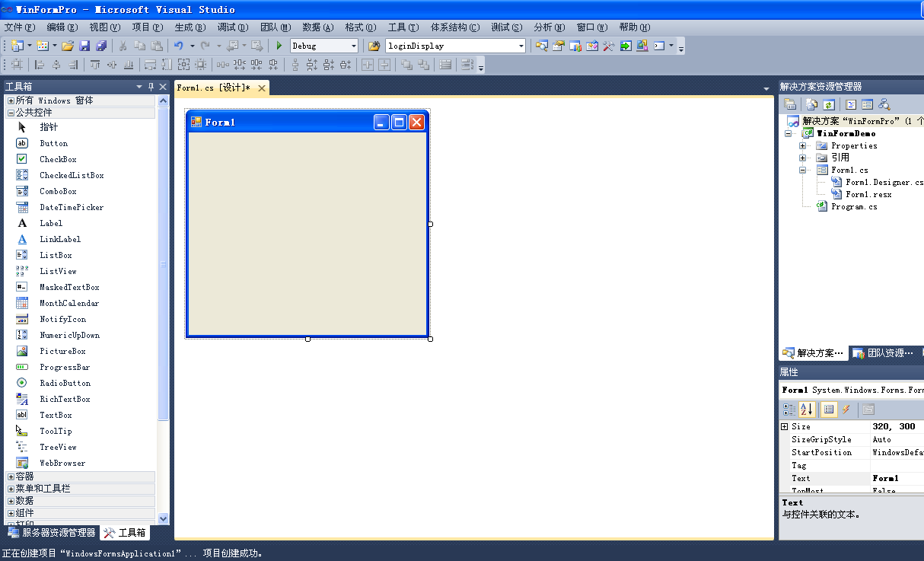Toggle categorized view in properties panel
The height and width of the screenshot is (561, 924).
point(789,410)
